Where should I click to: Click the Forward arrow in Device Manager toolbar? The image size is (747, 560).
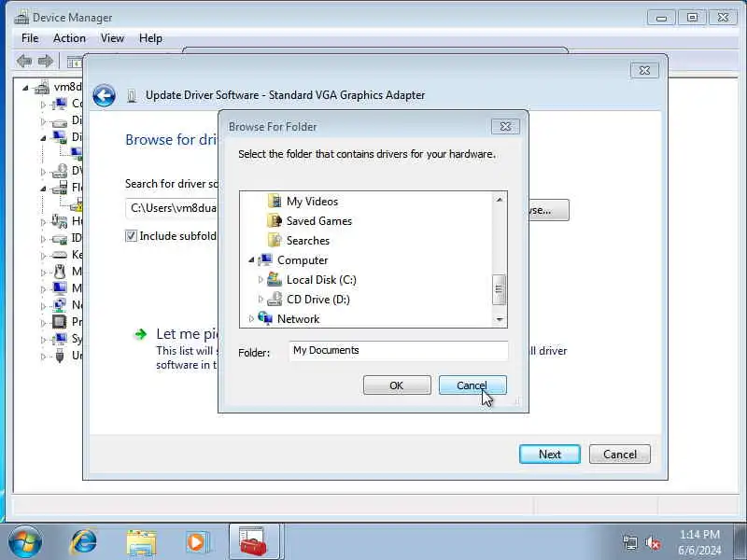(45, 61)
